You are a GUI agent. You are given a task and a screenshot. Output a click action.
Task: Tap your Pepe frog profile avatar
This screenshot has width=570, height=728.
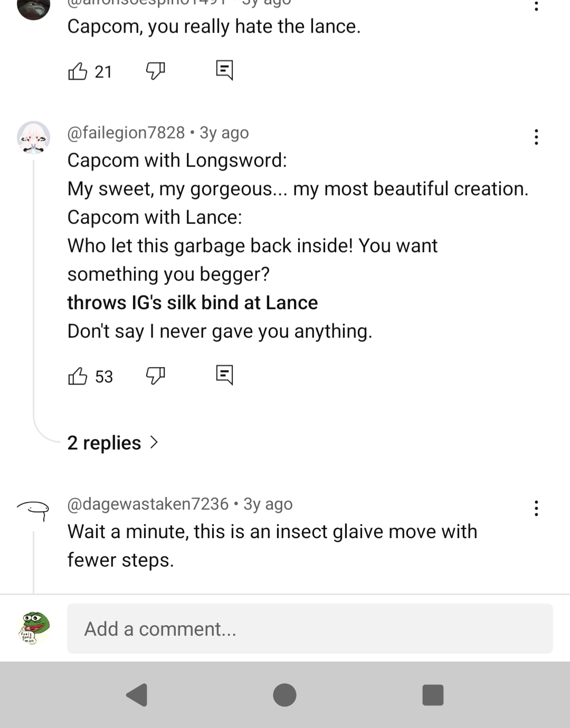click(34, 628)
